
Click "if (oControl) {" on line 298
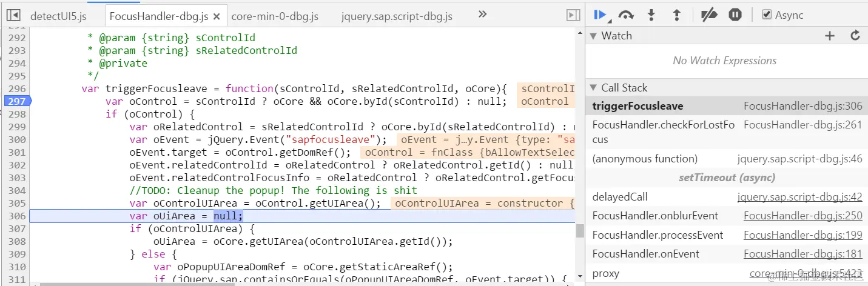149,114
